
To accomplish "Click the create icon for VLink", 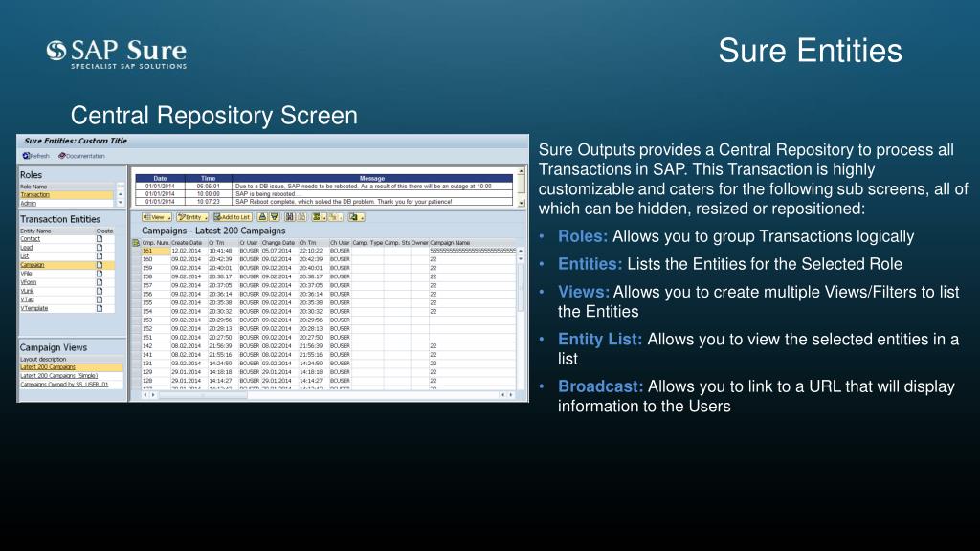I will 100,291.
